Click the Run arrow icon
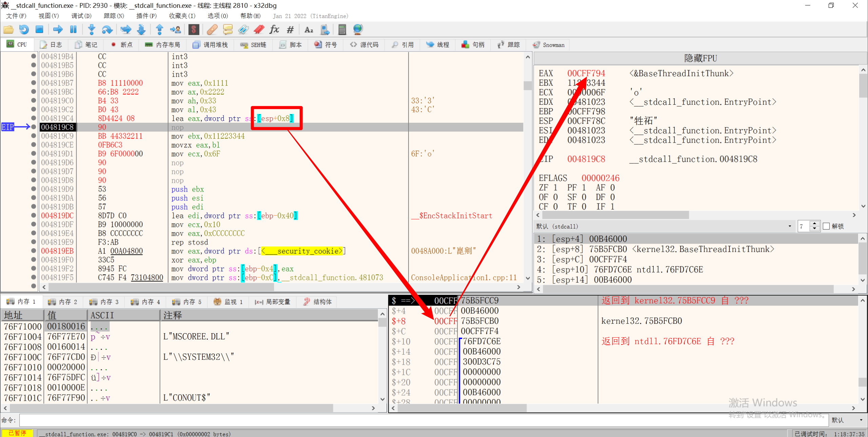The image size is (868, 437). [x=58, y=30]
